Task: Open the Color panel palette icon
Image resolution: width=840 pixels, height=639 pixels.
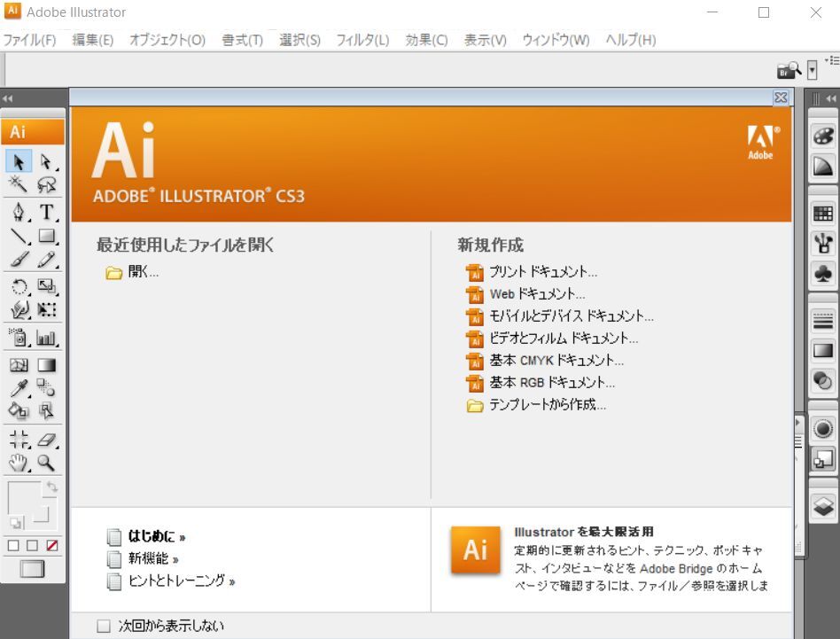Action: point(823,136)
